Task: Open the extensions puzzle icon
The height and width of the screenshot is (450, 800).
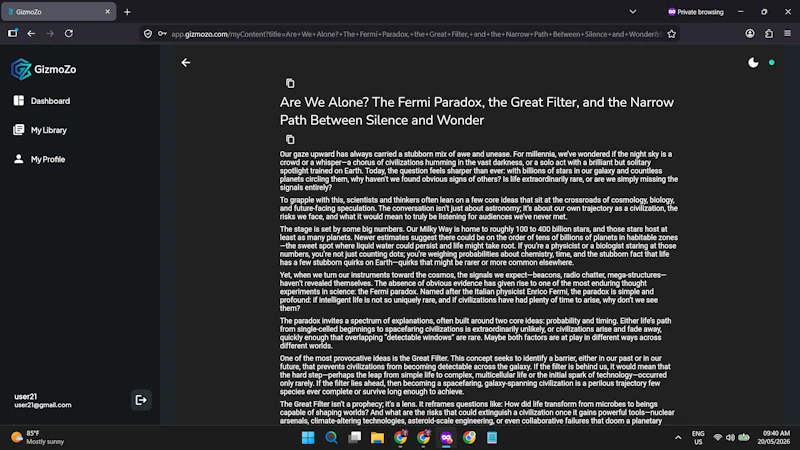Action: [769, 34]
